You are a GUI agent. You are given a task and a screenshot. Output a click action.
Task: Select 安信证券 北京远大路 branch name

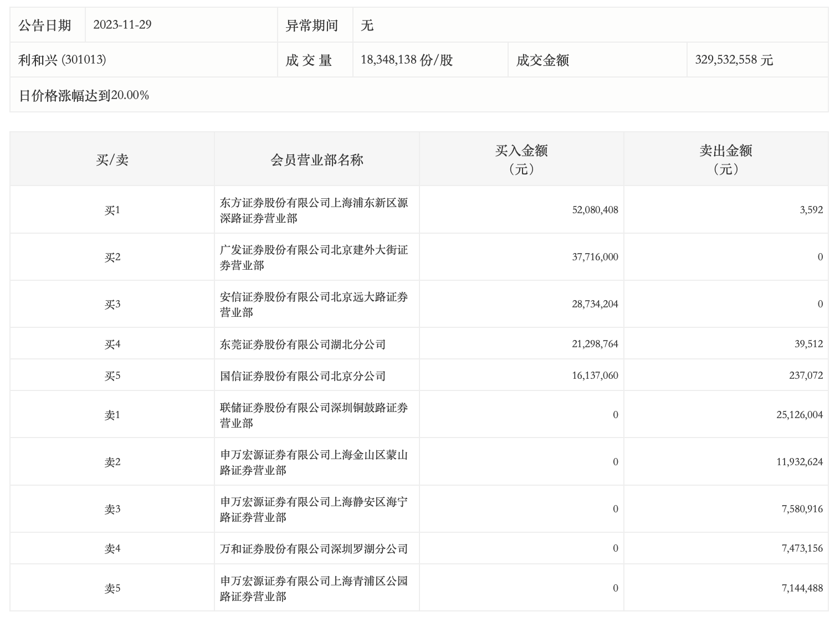(x=314, y=305)
